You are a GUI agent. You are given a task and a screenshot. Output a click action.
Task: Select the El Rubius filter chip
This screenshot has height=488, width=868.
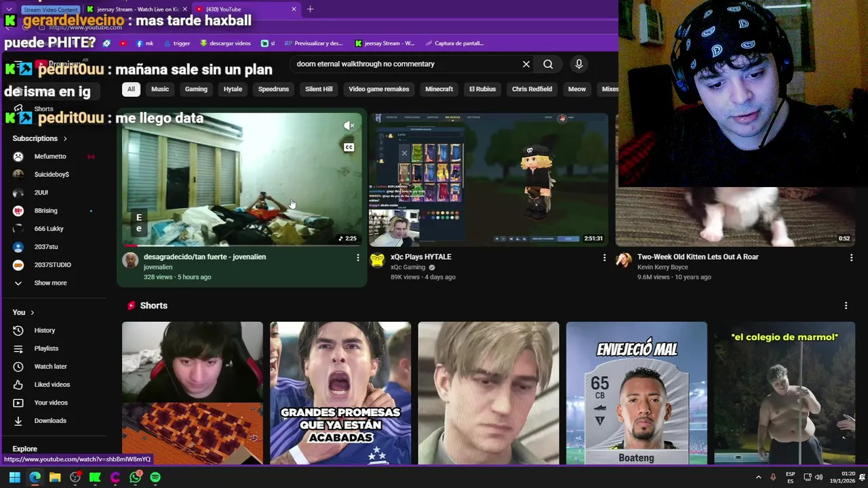pos(482,89)
